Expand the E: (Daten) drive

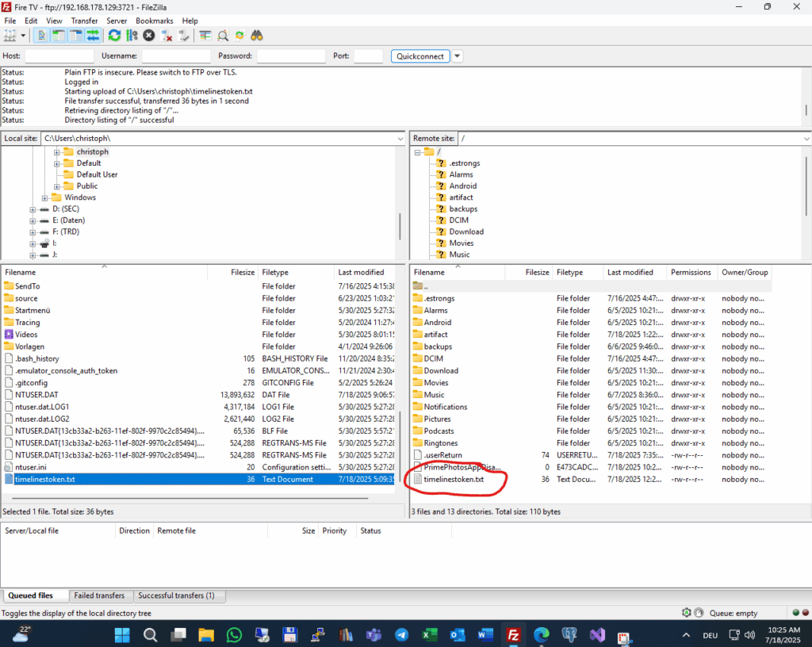pos(33,221)
